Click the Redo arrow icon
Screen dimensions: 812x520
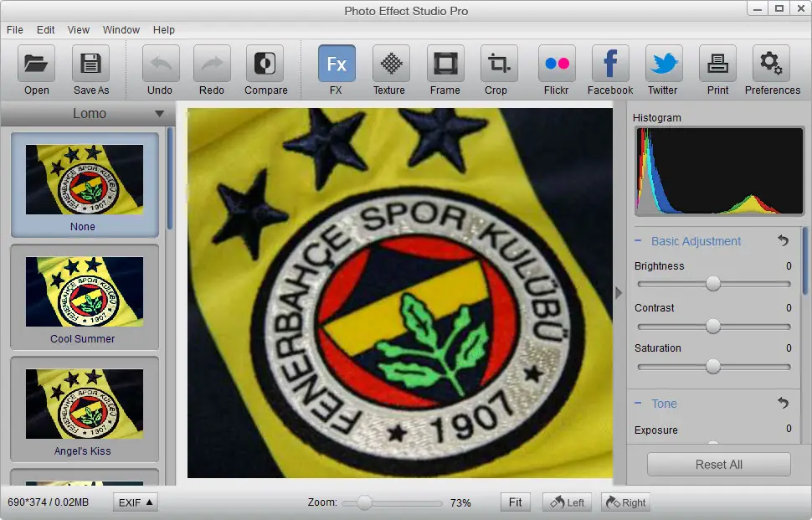212,64
